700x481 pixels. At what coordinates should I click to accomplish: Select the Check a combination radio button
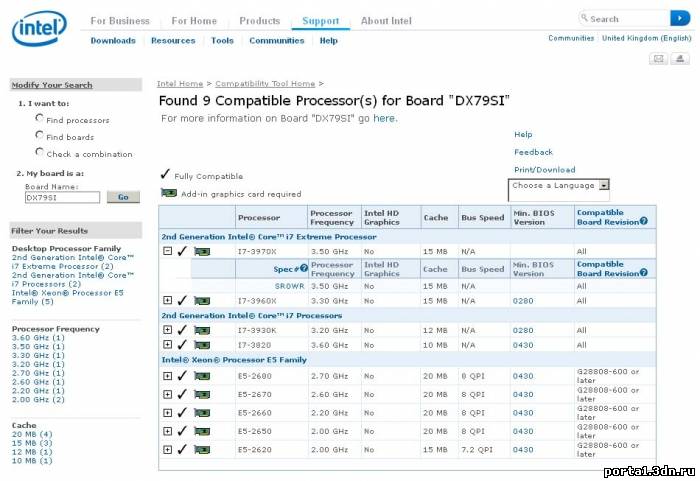coord(39,152)
